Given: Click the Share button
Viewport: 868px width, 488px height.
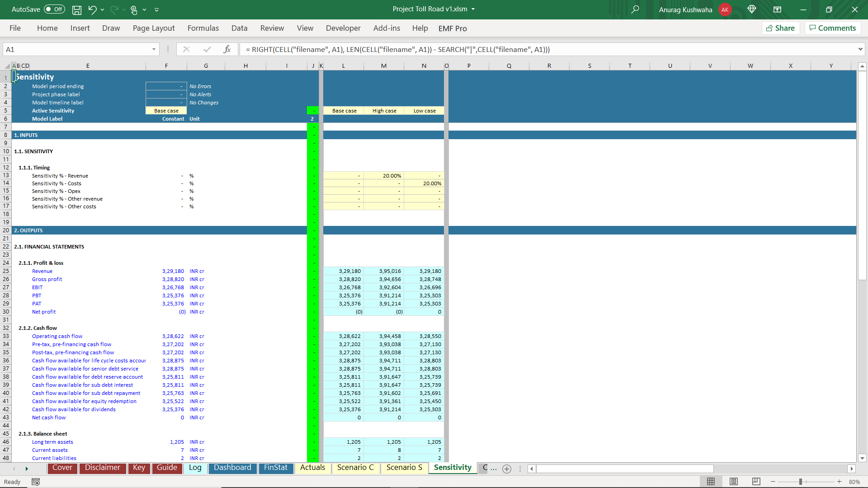Looking at the screenshot, I should click(x=781, y=28).
